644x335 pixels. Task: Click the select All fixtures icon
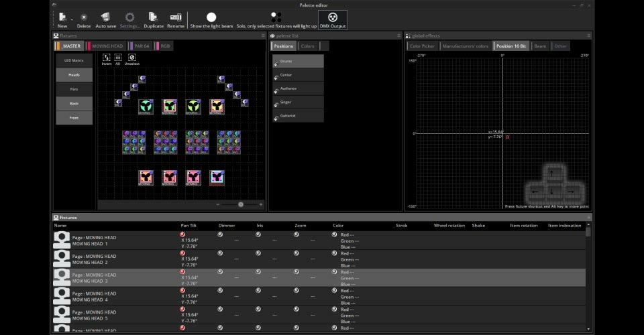tap(117, 58)
